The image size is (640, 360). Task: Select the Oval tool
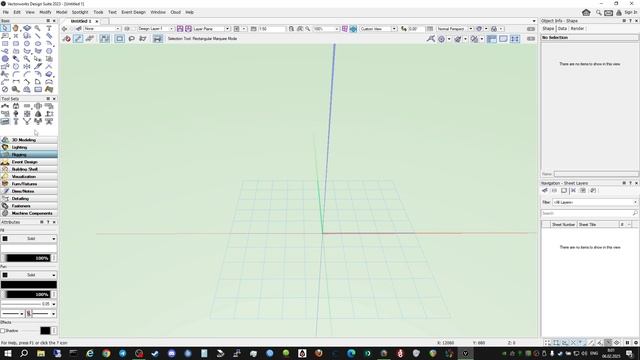tap(38, 44)
